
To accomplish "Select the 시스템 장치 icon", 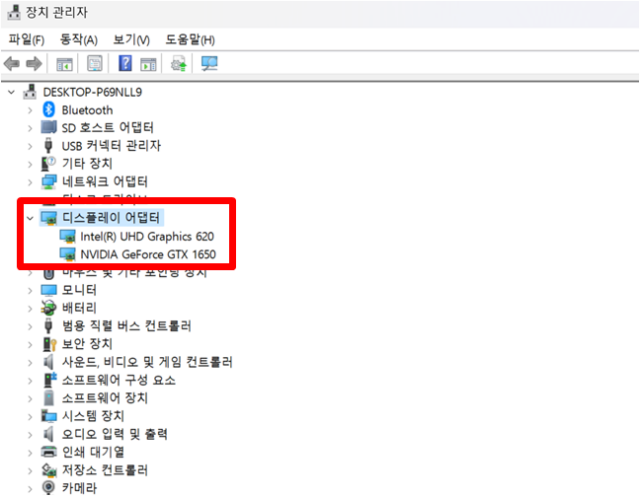I will pos(49,416).
